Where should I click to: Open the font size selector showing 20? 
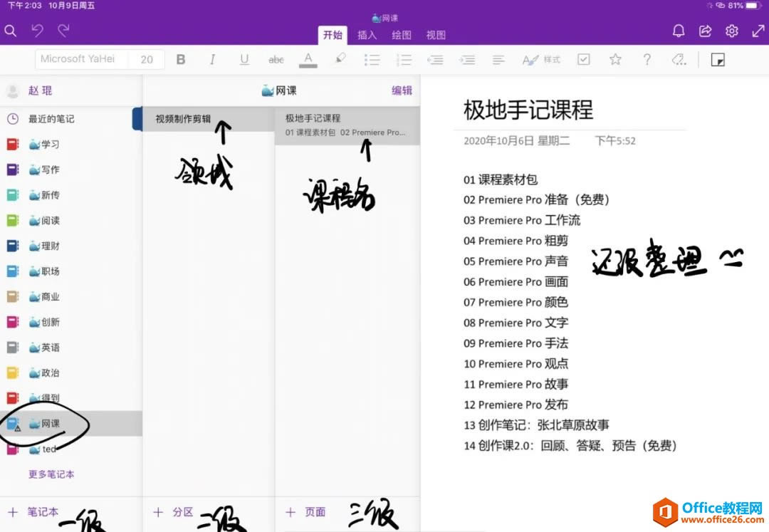click(x=146, y=59)
